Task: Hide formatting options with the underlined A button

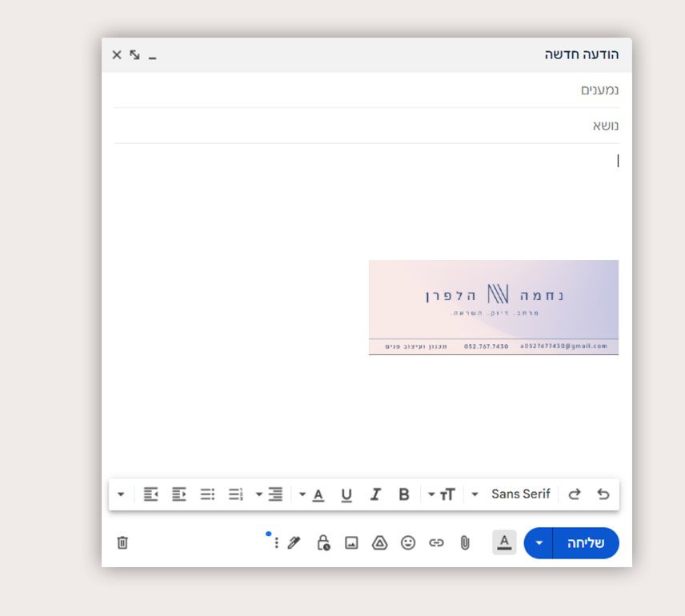Action: point(504,543)
